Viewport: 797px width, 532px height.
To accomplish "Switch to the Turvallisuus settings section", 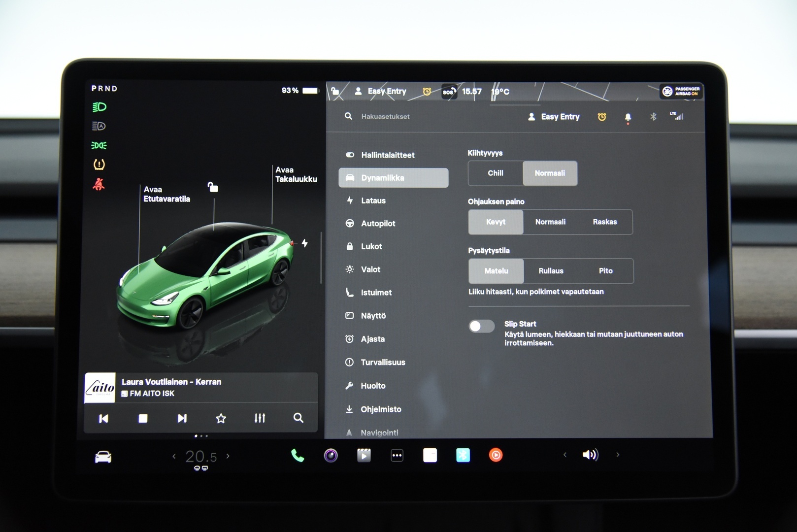I will (x=383, y=362).
